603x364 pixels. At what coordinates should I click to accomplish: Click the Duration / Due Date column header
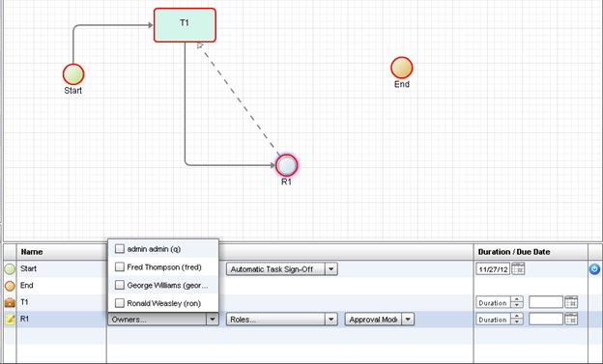pyautogui.click(x=531, y=252)
